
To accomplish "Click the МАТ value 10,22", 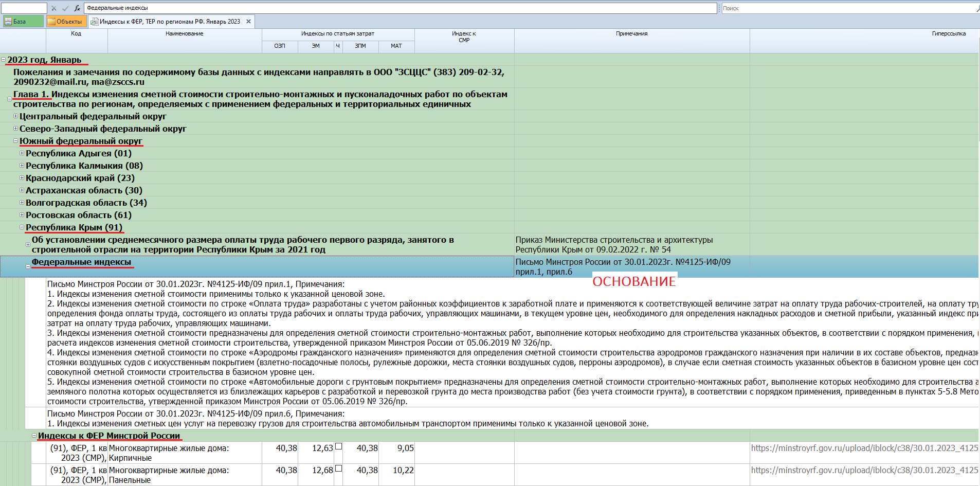I will pos(403,470).
